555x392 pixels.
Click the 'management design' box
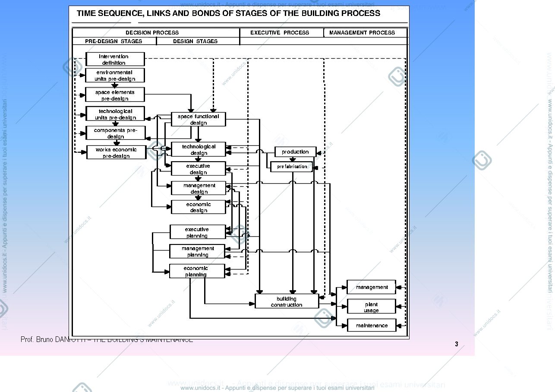(x=199, y=188)
